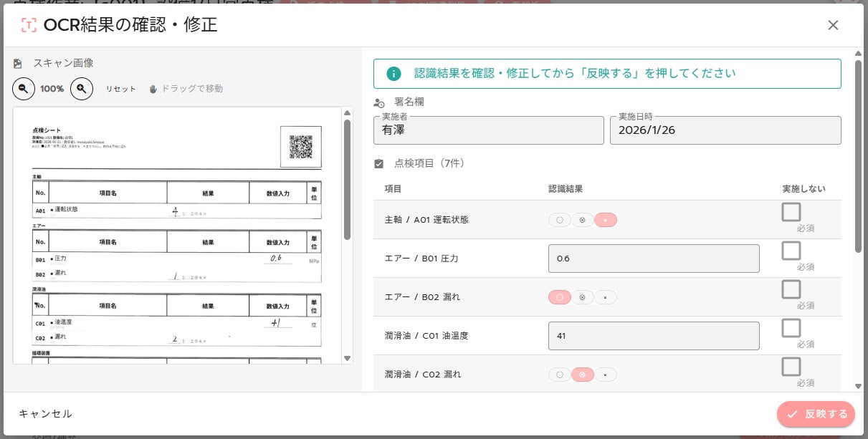This screenshot has height=439, width=868.
Task: Select the circle option for A01 運転状態
Action: [x=560, y=220]
